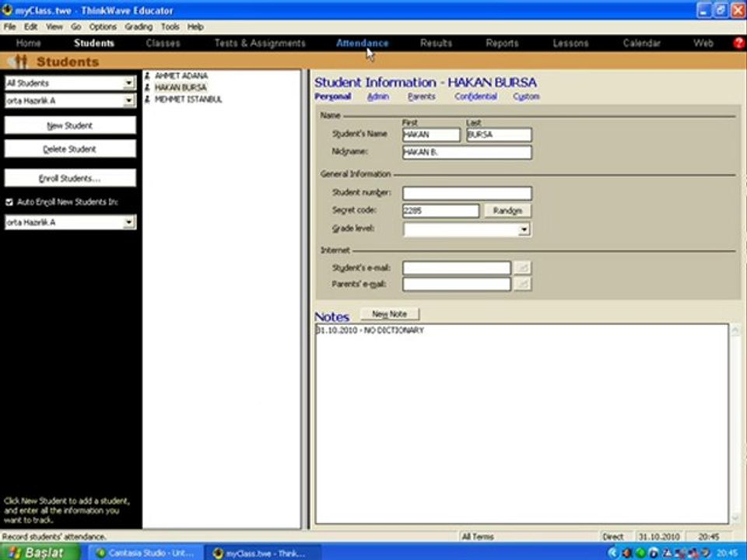This screenshot has width=747, height=560.
Task: Click the Nickname input field
Action: tap(467, 152)
